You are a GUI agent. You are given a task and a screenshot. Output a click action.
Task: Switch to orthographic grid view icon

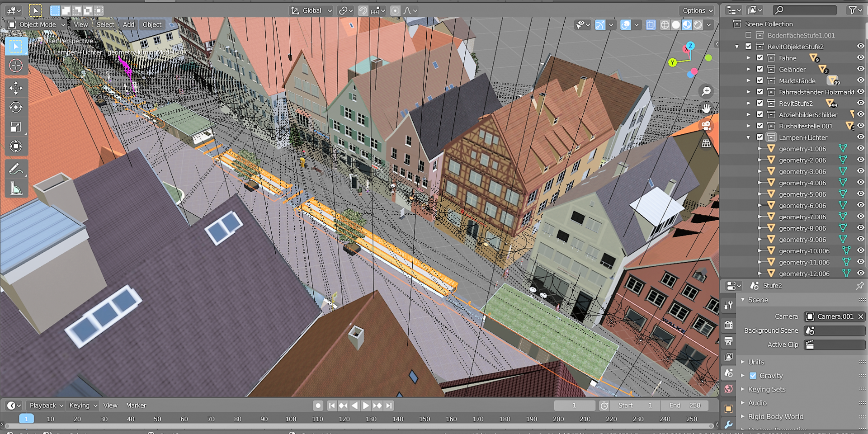[706, 143]
